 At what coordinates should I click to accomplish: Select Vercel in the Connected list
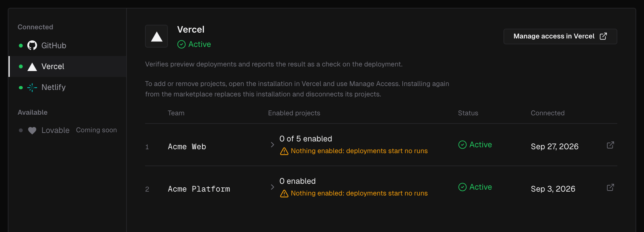[68, 66]
